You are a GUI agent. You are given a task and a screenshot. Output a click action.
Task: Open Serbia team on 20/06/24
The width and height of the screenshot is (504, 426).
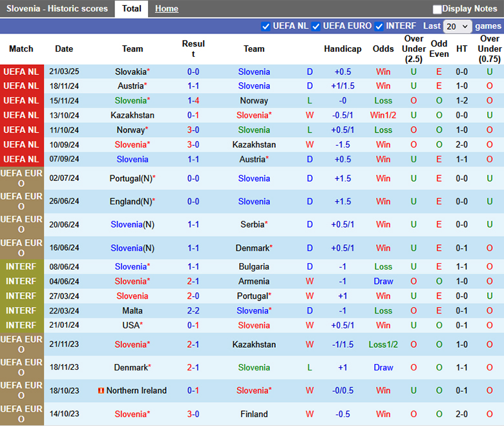coord(254,224)
